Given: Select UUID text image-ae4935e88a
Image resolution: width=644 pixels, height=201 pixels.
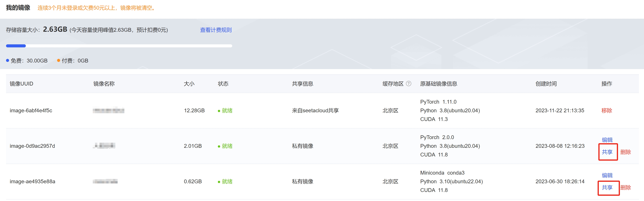Looking at the screenshot, I should click(32, 182).
